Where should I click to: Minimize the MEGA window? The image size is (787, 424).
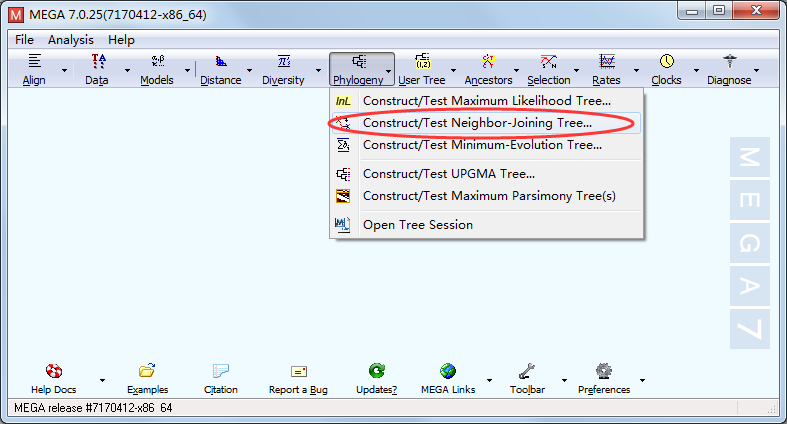692,11
